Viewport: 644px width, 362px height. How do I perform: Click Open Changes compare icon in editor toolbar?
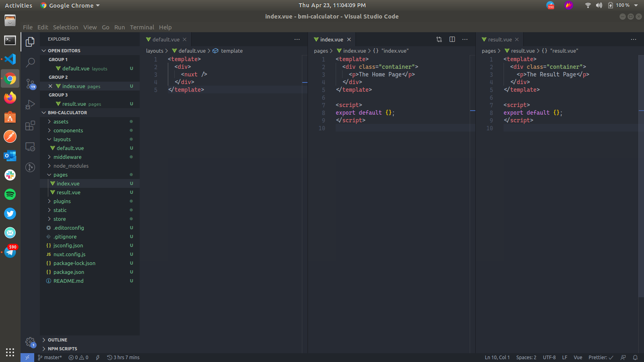(x=439, y=39)
